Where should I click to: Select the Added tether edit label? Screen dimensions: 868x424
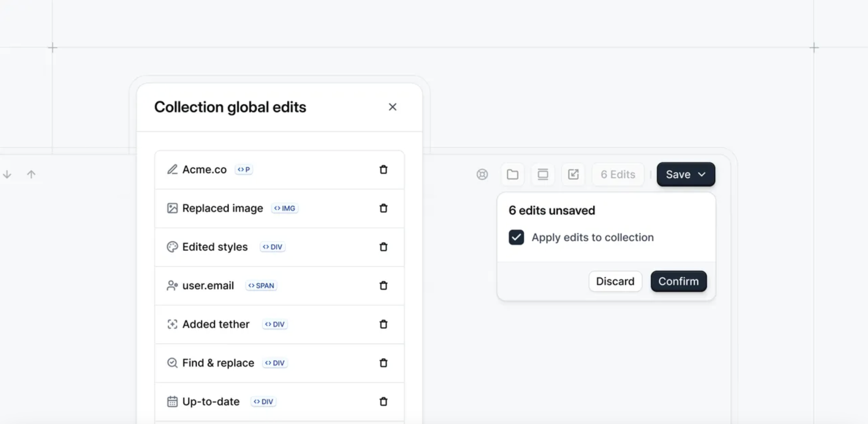click(x=216, y=324)
